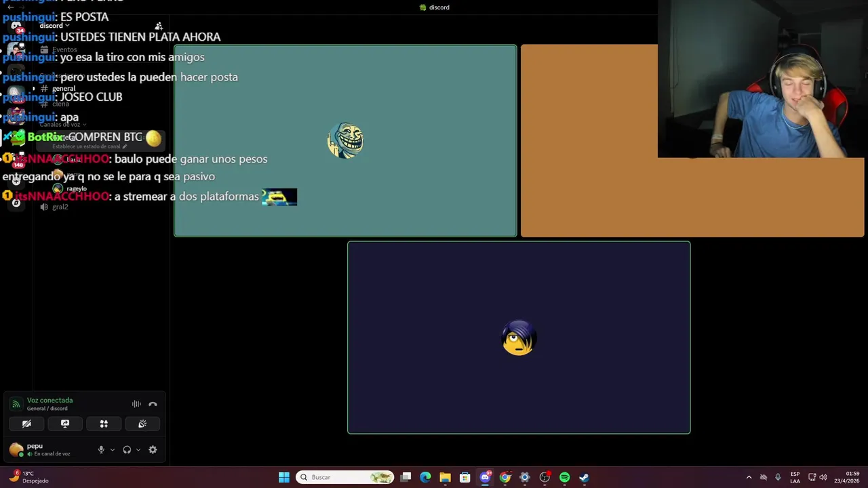Open Spotify from the taskbar
Viewport: 868px width, 488px height.
pyautogui.click(x=564, y=477)
